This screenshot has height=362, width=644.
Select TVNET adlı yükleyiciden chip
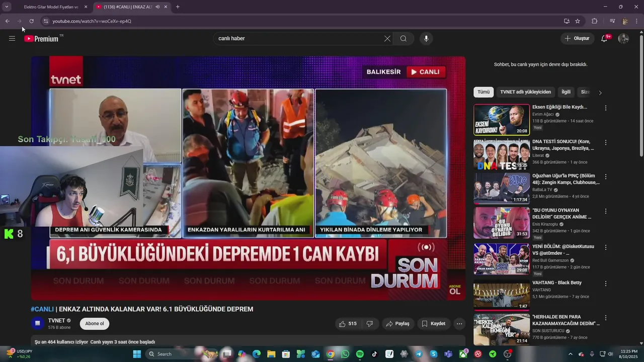pos(526,92)
